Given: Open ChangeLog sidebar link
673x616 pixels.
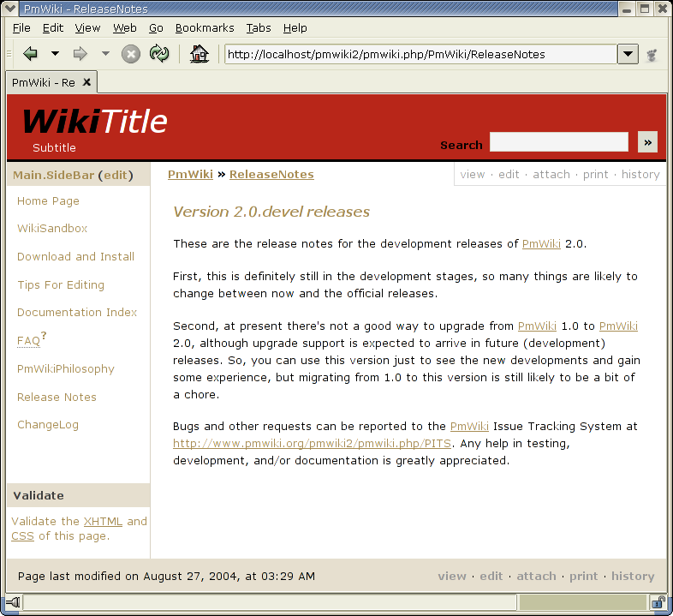Looking at the screenshot, I should coord(48,425).
